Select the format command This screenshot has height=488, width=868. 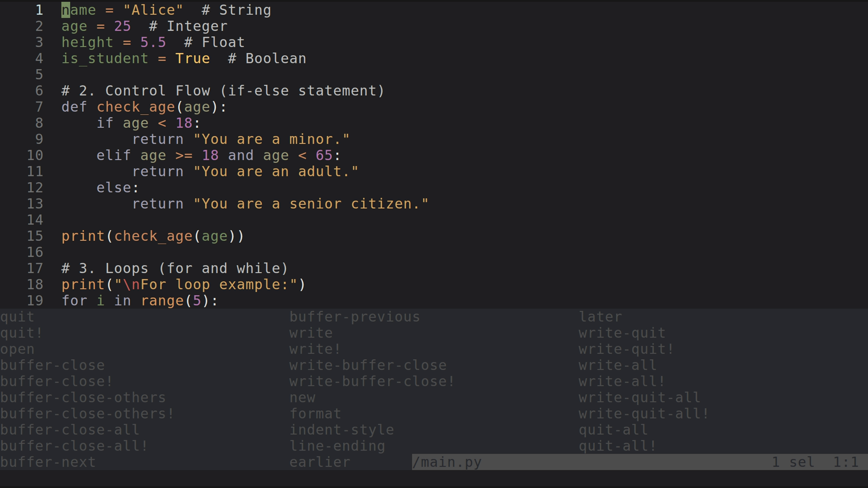point(315,413)
